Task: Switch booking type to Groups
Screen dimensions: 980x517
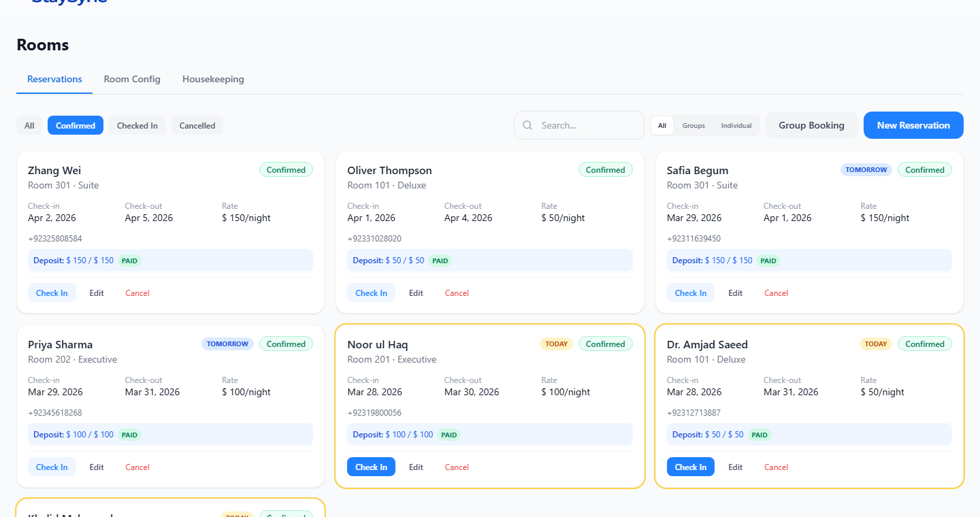Action: 693,126
